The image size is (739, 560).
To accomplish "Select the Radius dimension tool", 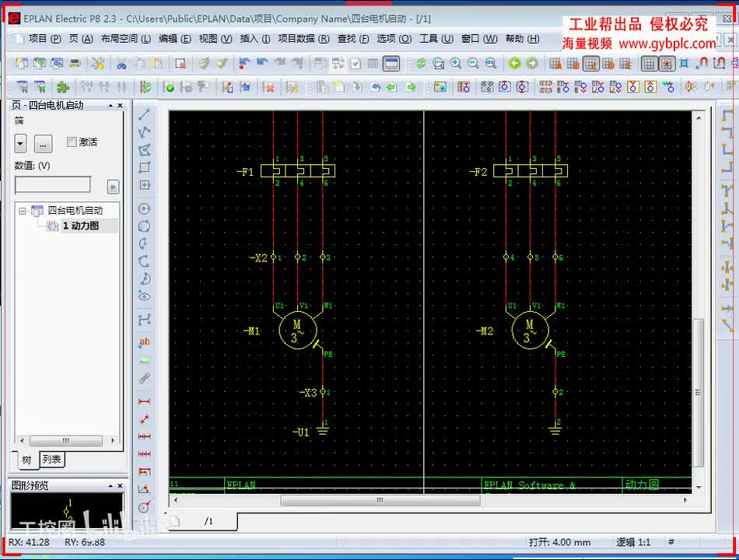I will pyautogui.click(x=144, y=507).
